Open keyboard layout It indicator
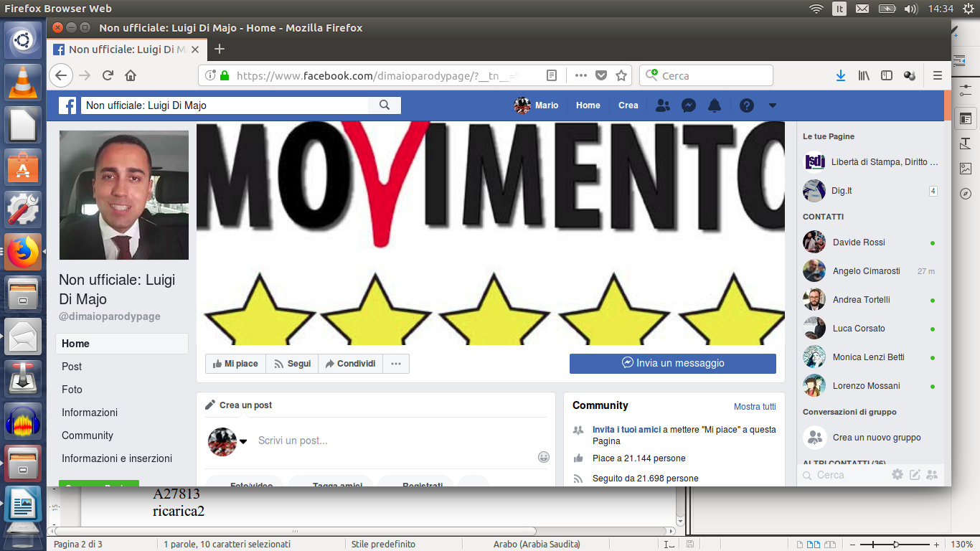Image resolution: width=980 pixels, height=551 pixels. pyautogui.click(x=839, y=9)
